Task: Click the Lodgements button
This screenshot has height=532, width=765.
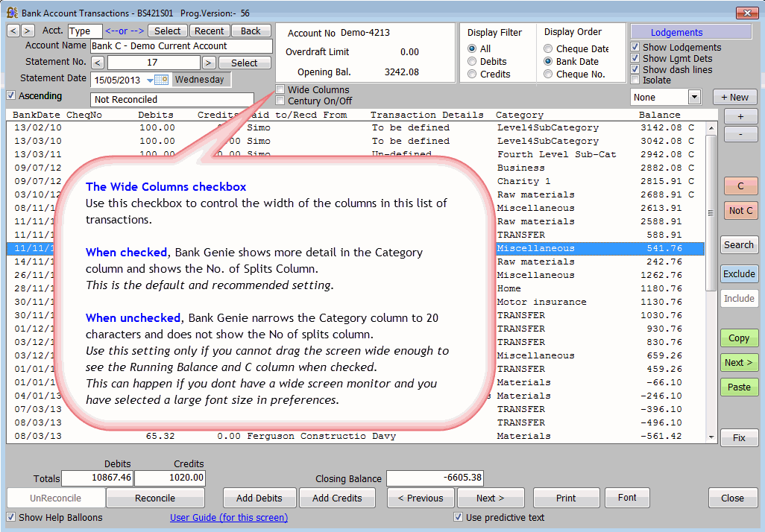Action: click(x=691, y=32)
